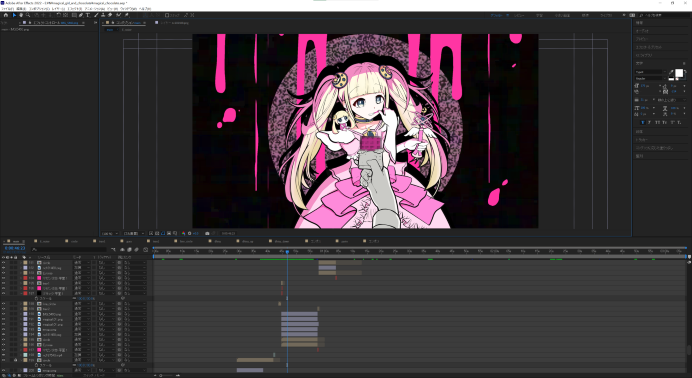Hide layer 120 with its eye toggle
The height and width of the screenshot is (378, 692).
tap(4, 370)
